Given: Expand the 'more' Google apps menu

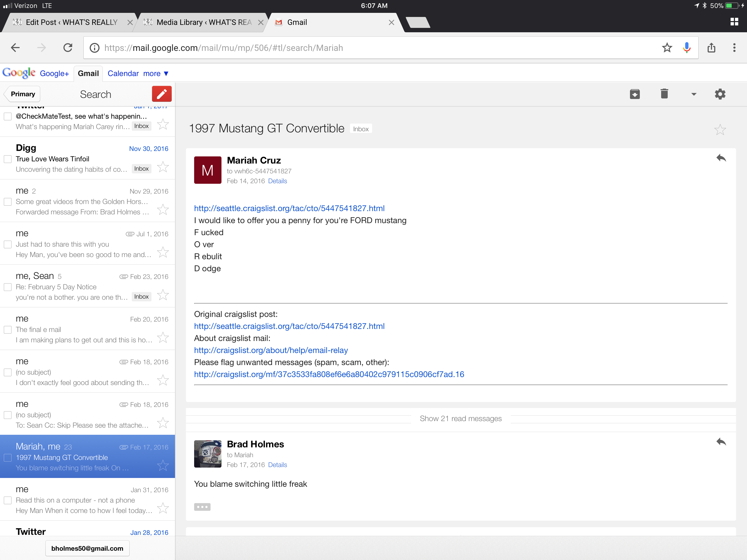Looking at the screenshot, I should click(156, 73).
